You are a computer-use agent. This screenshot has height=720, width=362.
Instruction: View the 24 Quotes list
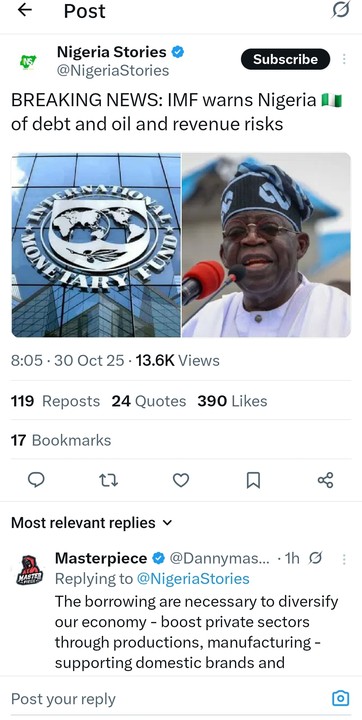click(x=149, y=401)
